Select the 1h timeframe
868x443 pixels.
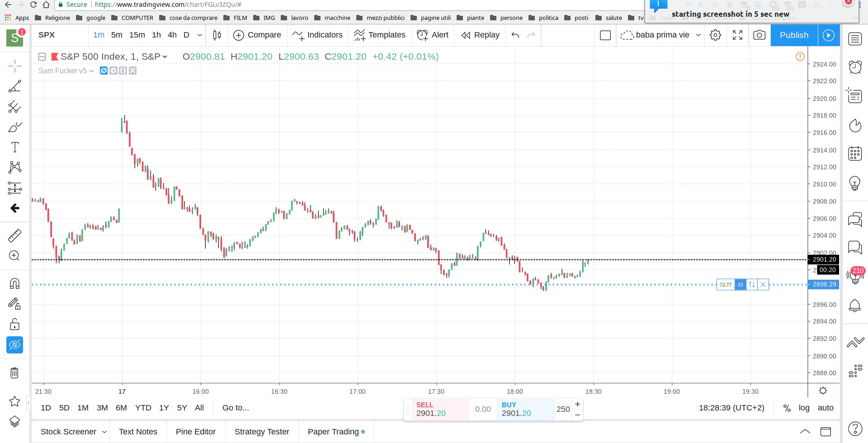tap(156, 35)
